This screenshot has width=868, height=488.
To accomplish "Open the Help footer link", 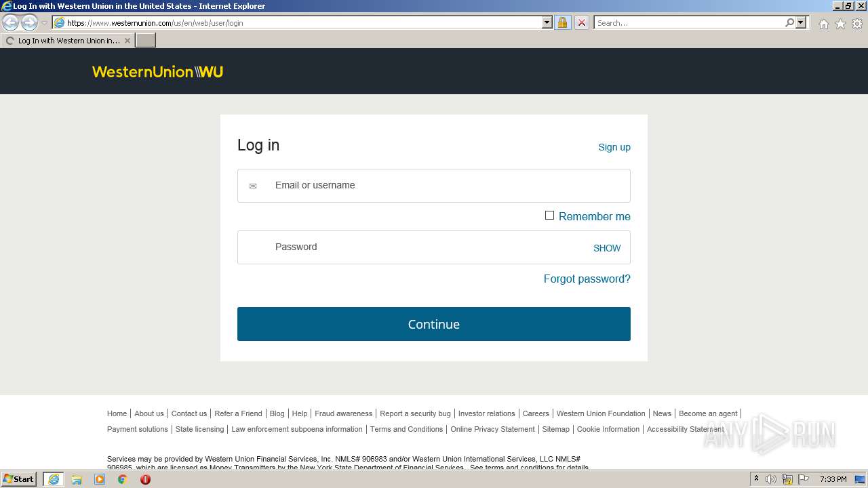I will [300, 413].
